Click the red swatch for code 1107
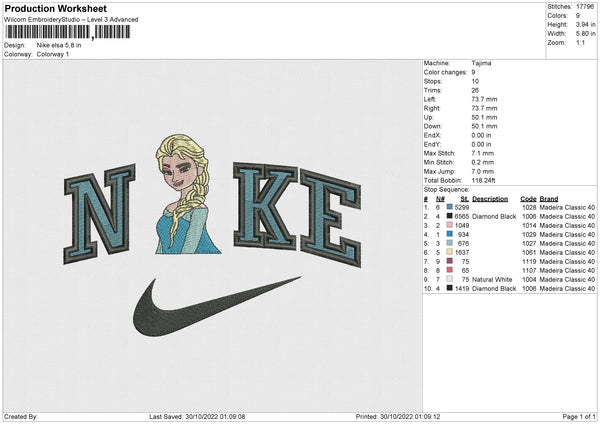 [x=450, y=270]
